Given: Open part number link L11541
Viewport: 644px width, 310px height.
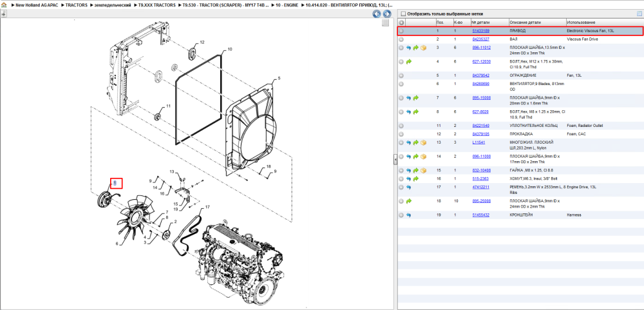Looking at the screenshot, I should click(479, 142).
